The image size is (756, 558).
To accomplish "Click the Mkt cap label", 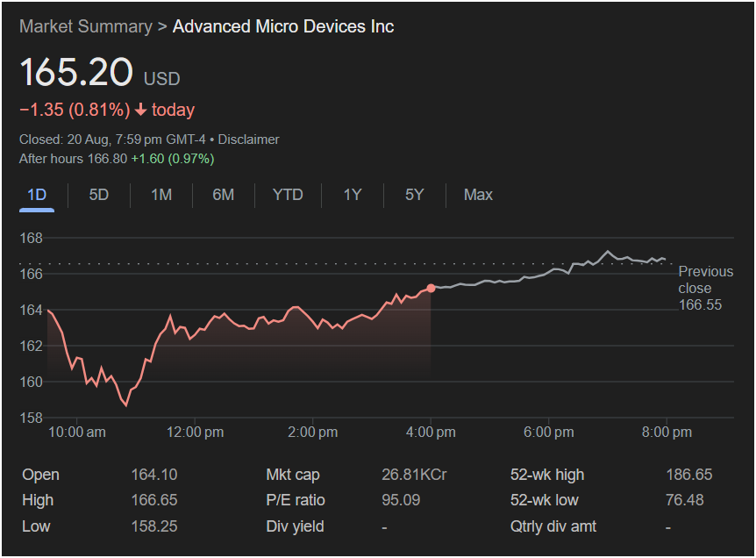I will pos(293,475).
